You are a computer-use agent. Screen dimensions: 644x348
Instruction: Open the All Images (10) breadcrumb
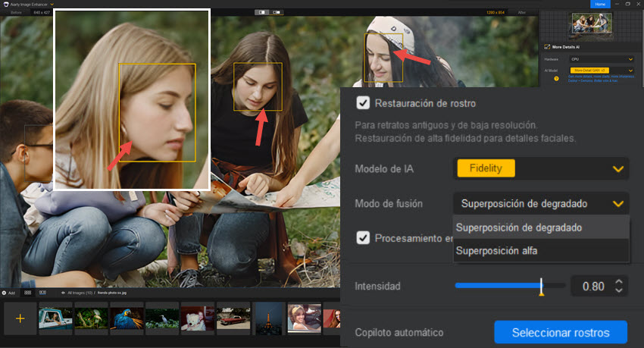(x=80, y=293)
